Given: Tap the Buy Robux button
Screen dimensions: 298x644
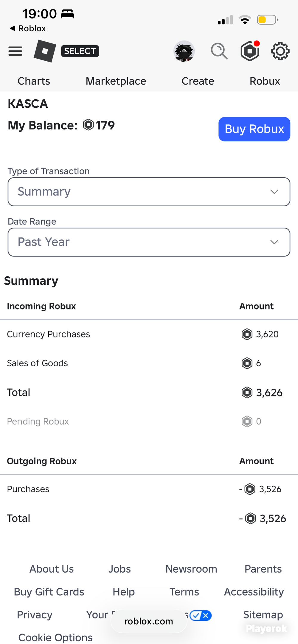Looking at the screenshot, I should tap(254, 129).
